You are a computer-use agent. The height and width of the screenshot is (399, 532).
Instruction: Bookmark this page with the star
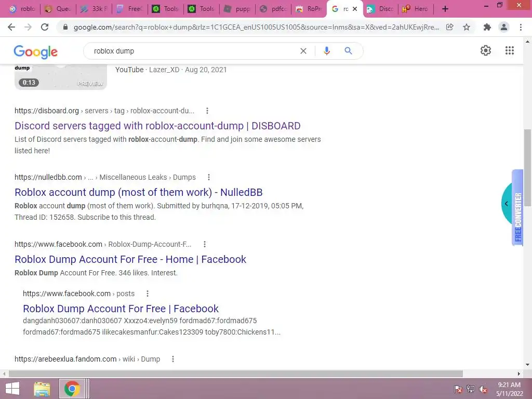[x=467, y=27]
